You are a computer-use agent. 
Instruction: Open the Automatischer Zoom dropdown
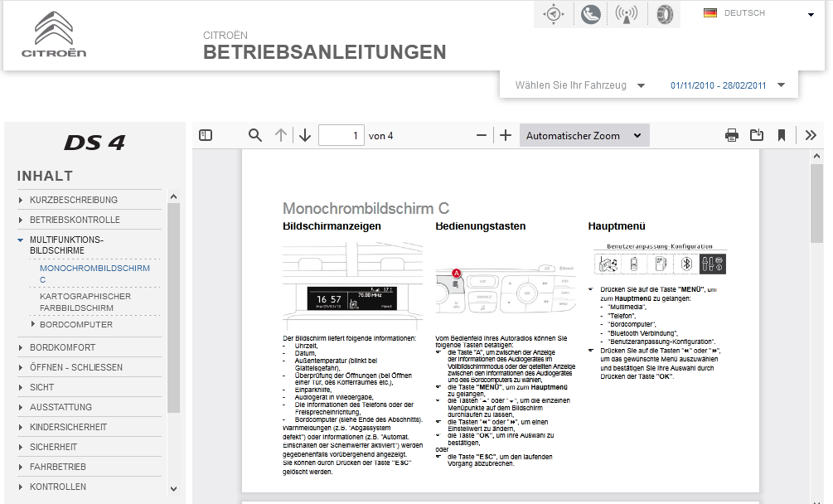pos(584,135)
